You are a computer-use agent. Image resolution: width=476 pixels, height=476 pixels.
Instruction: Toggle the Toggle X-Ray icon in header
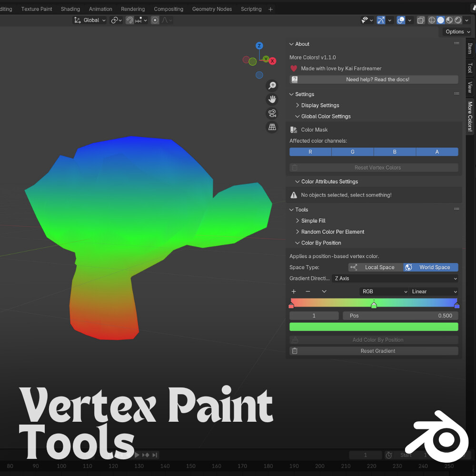pos(421,20)
